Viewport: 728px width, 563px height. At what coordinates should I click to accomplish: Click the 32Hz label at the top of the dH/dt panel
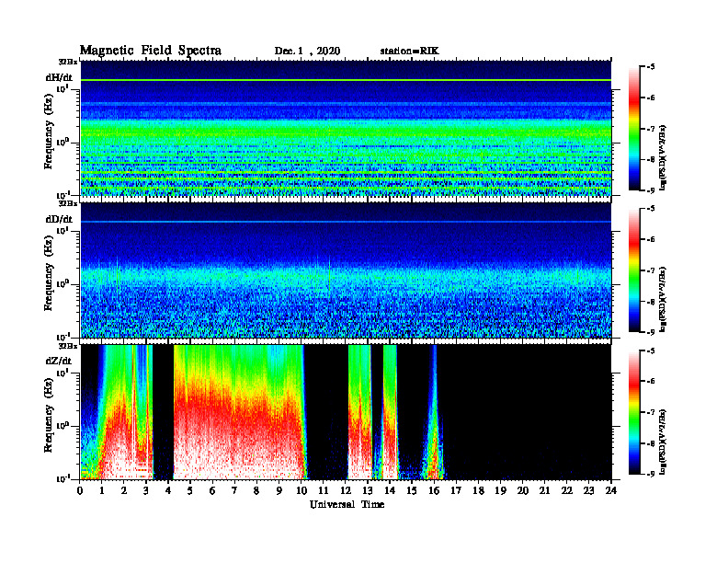(x=68, y=61)
